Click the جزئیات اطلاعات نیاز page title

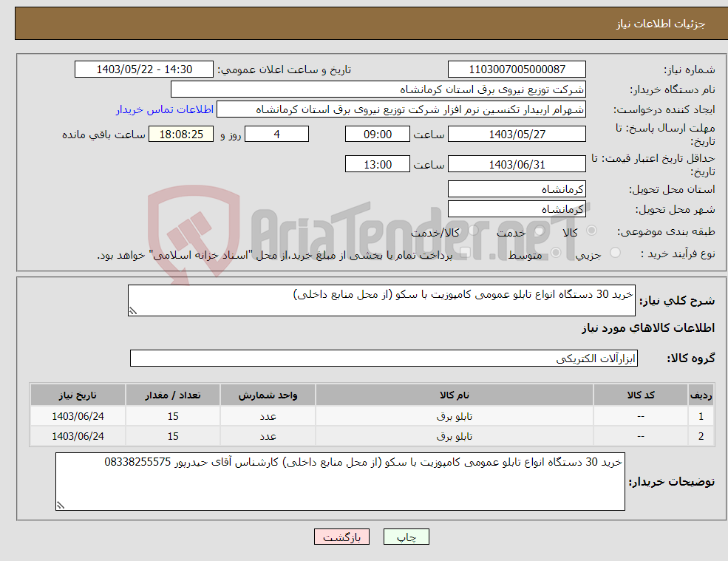(661, 24)
